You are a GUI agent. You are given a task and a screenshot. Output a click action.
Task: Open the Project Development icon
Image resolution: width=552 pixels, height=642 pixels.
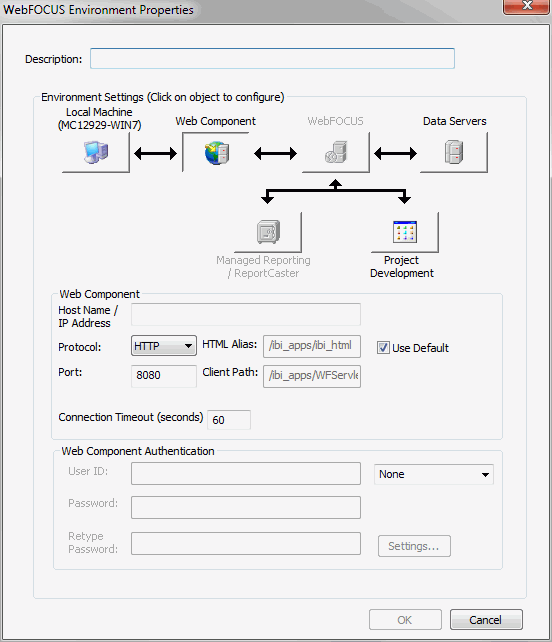coord(405,232)
